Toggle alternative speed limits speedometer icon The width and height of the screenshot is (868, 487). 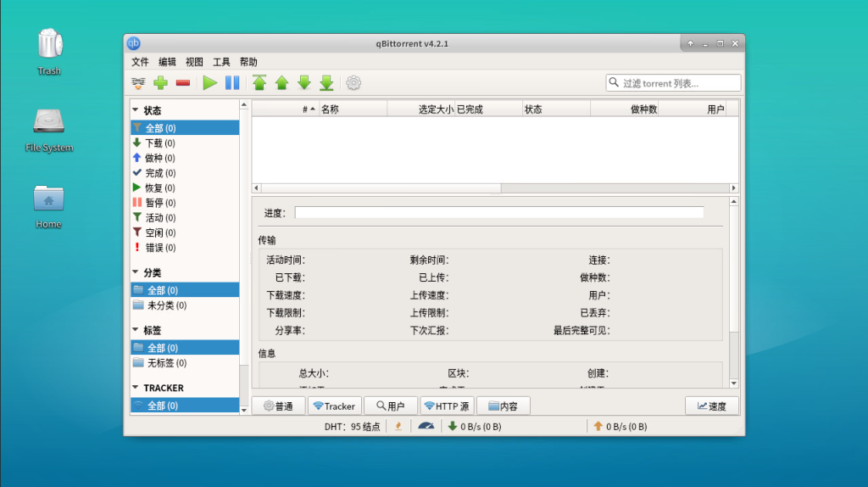click(426, 426)
